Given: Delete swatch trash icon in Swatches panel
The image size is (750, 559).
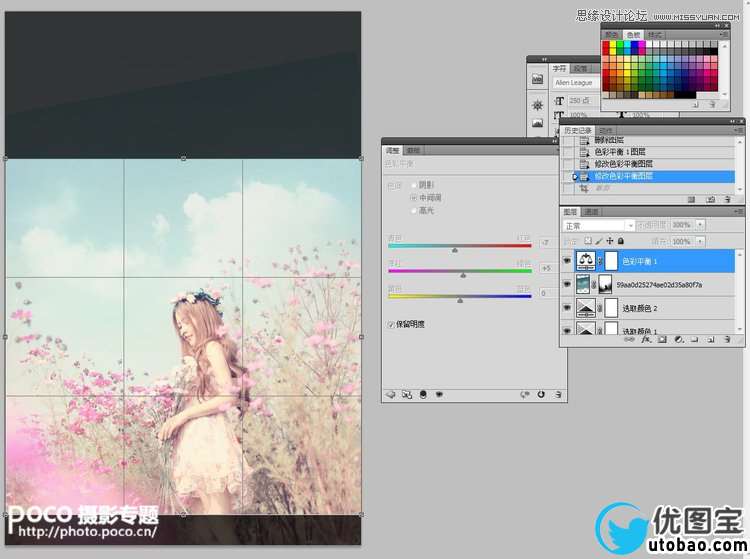Looking at the screenshot, I should pos(712,104).
